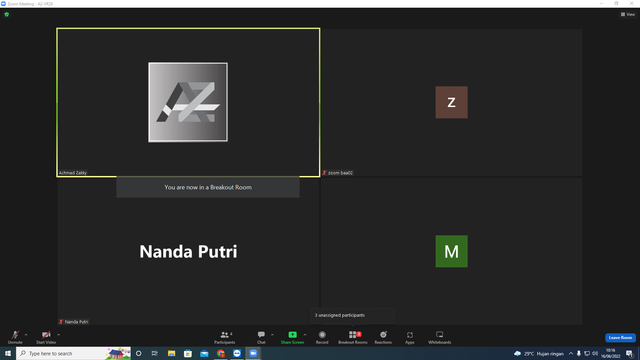Click the 'You are now in a Breakout Room' notice

[x=208, y=187]
